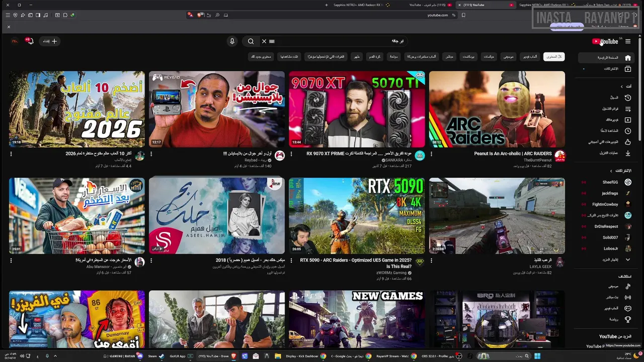Open the 2026 open world games thumbnail

click(x=77, y=109)
